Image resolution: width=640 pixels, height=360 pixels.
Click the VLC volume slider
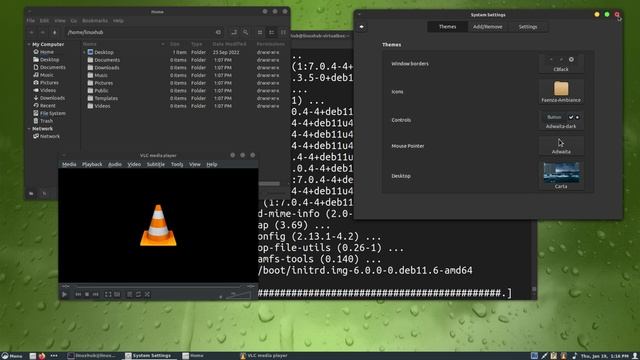239,295
